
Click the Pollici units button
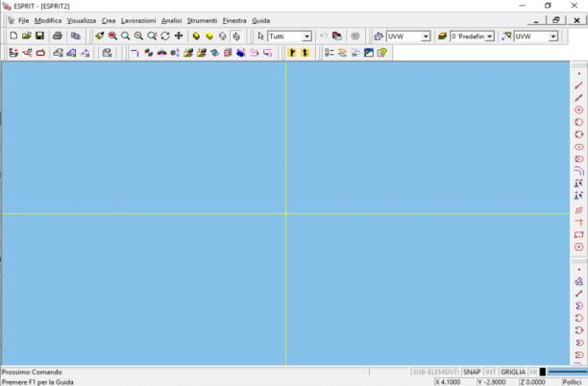pyautogui.click(x=572, y=382)
